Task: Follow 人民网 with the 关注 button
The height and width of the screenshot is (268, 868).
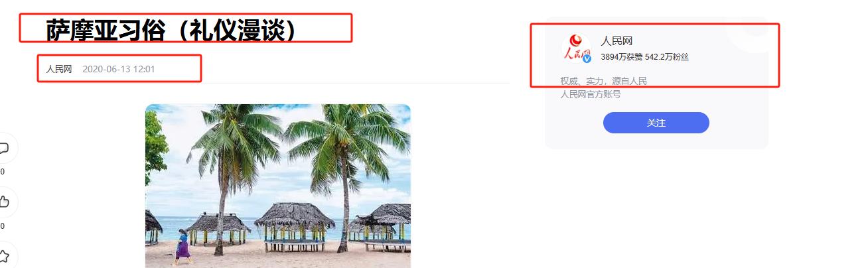Action: point(656,123)
